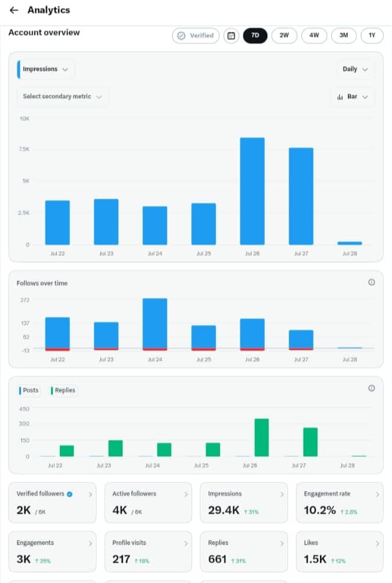Toggle Posts series in the legend

(x=28, y=391)
